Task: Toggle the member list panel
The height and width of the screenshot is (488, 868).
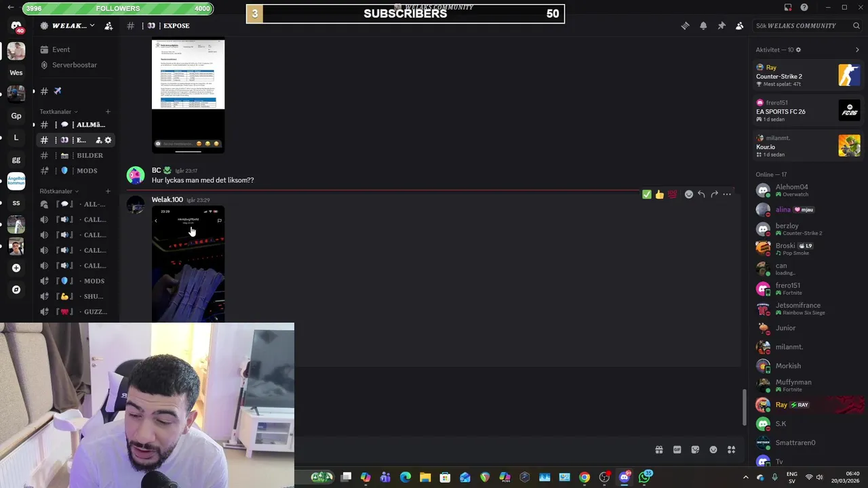Action: 740,26
